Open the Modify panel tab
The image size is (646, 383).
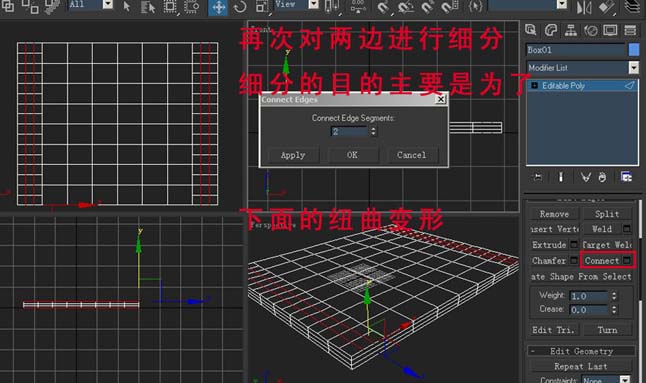551,30
